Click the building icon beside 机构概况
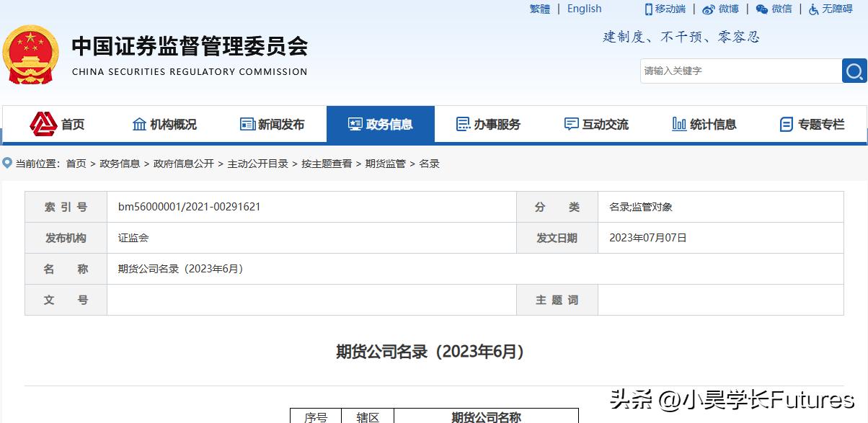The width and height of the screenshot is (868, 423). [140, 123]
